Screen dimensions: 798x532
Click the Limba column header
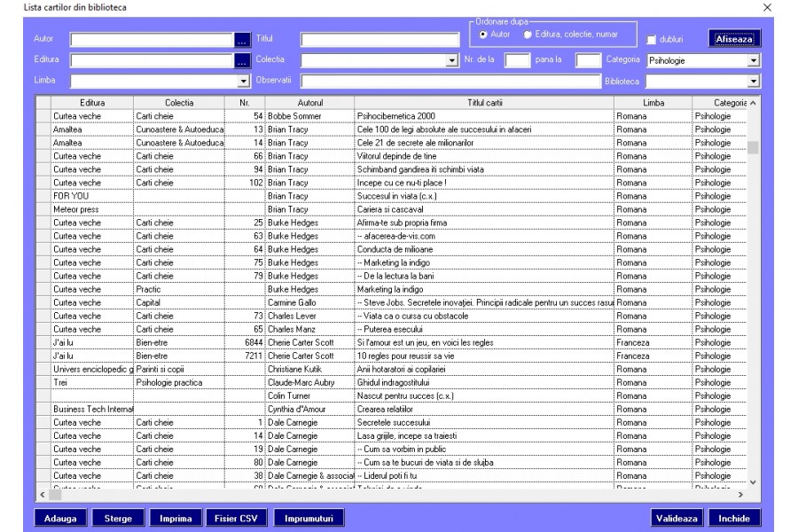(653, 102)
